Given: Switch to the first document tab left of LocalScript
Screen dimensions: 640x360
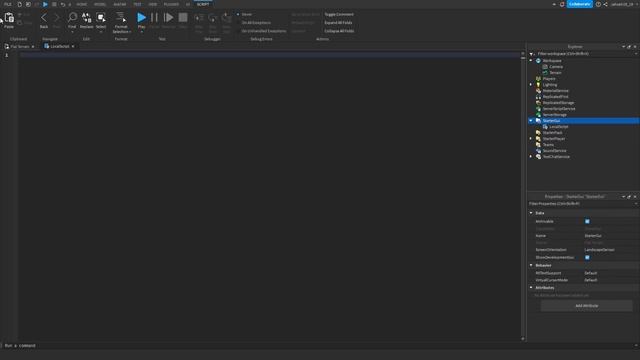Looking at the screenshot, I should [x=19, y=47].
